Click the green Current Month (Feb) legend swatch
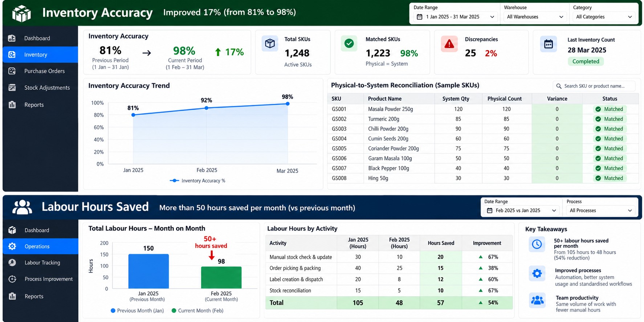This screenshot has width=644, height=322. tap(174, 311)
